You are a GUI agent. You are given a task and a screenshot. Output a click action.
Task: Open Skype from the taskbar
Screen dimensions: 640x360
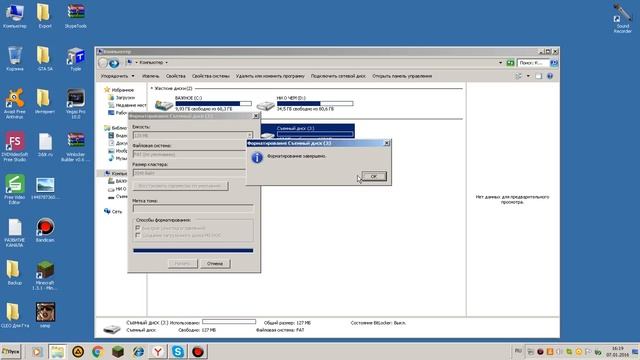point(178,351)
